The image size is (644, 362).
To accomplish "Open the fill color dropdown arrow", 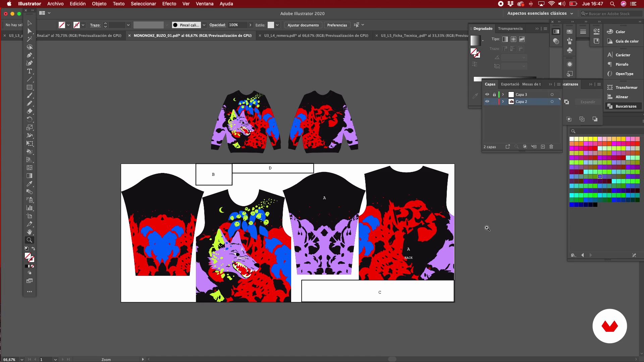I will 68,25.
